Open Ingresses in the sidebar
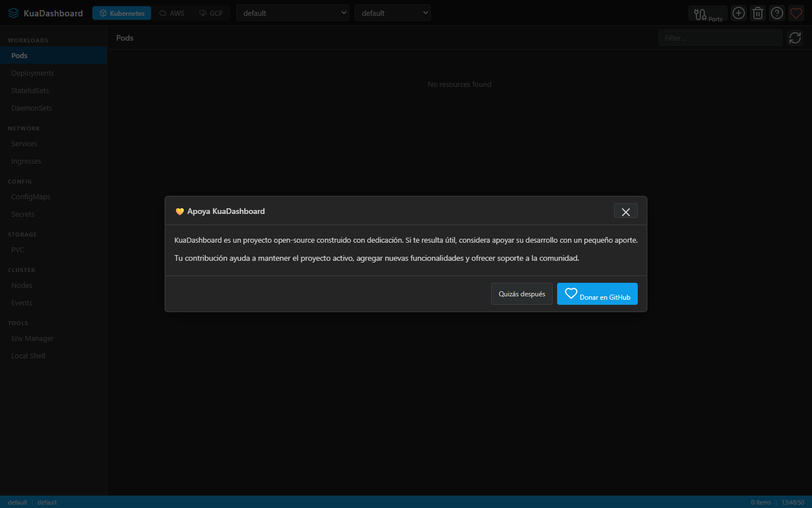This screenshot has width=812, height=508. coord(54,161)
